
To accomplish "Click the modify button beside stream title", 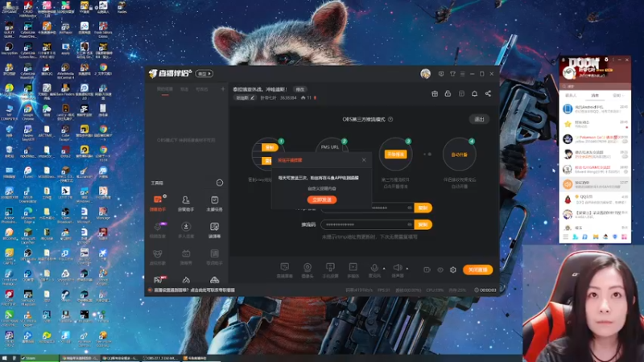I will 300,89.
